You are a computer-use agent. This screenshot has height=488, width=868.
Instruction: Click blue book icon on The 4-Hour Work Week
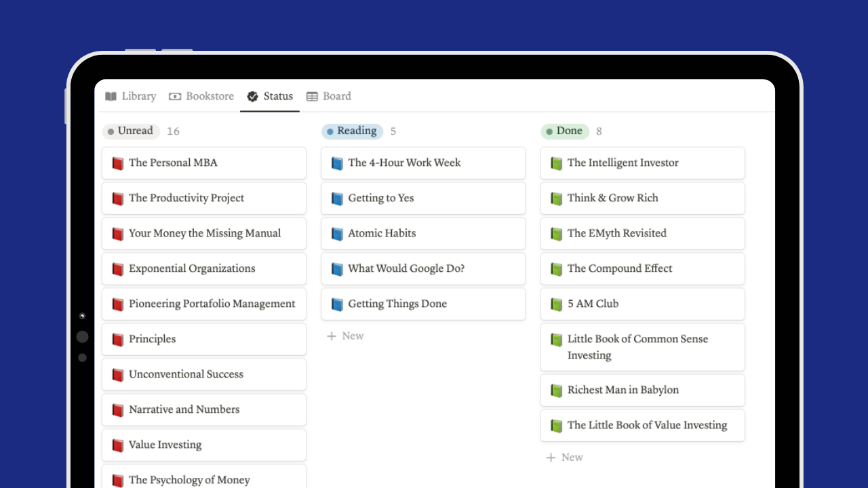click(337, 163)
